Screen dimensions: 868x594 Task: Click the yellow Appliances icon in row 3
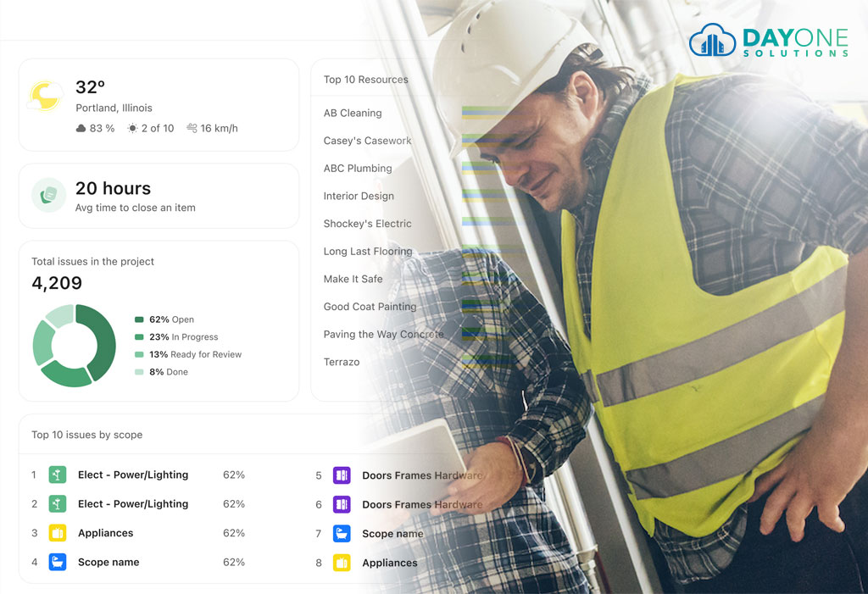coord(58,532)
